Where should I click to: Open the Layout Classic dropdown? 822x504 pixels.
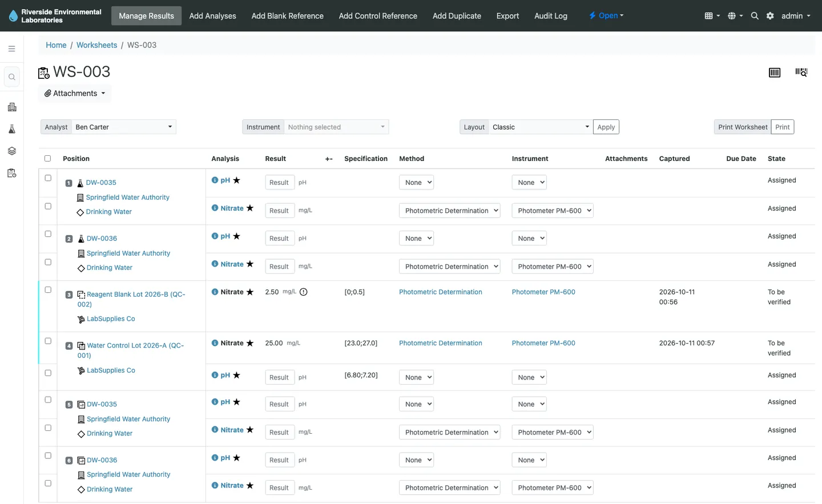[x=541, y=127]
